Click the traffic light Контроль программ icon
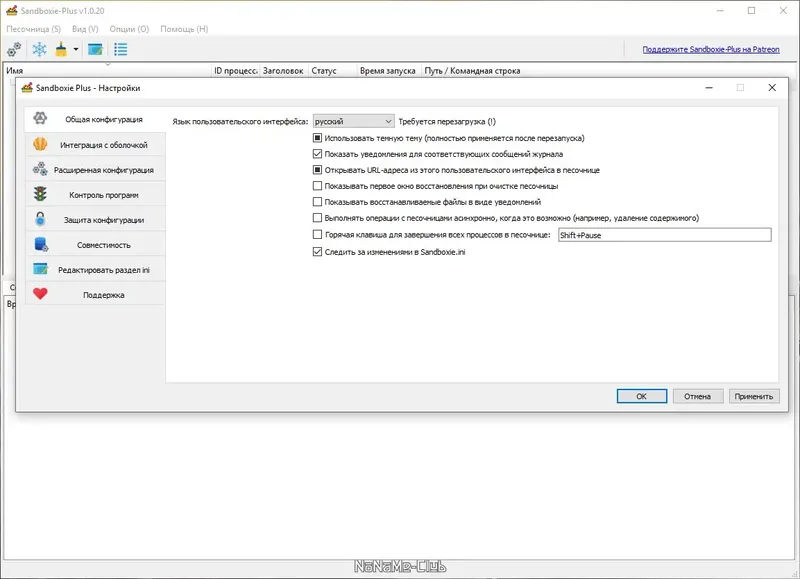The image size is (800, 579). [37, 194]
